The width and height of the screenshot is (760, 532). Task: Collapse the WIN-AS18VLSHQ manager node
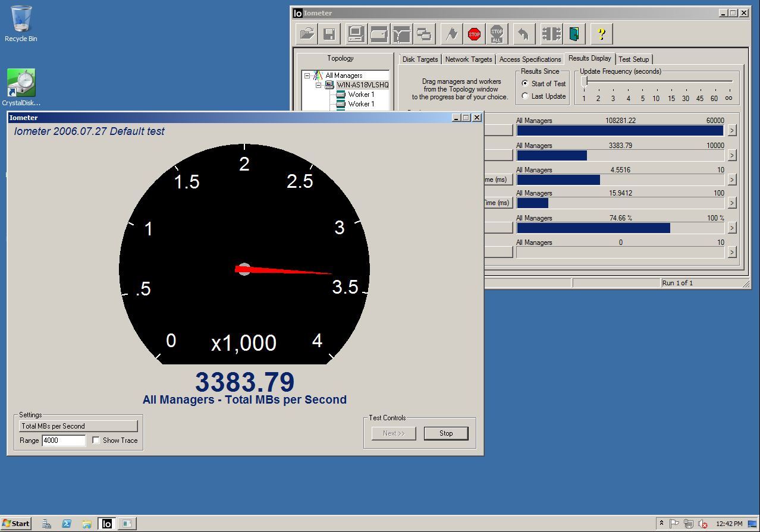click(x=318, y=85)
